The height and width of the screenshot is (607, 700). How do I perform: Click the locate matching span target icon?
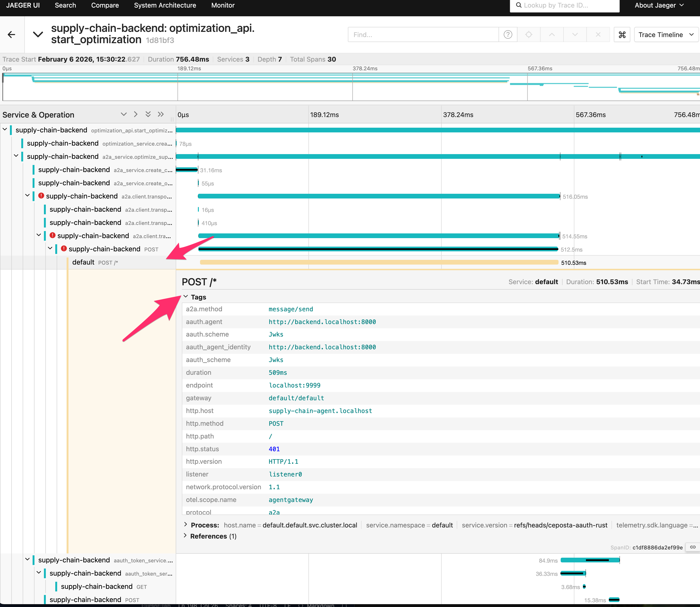529,34
